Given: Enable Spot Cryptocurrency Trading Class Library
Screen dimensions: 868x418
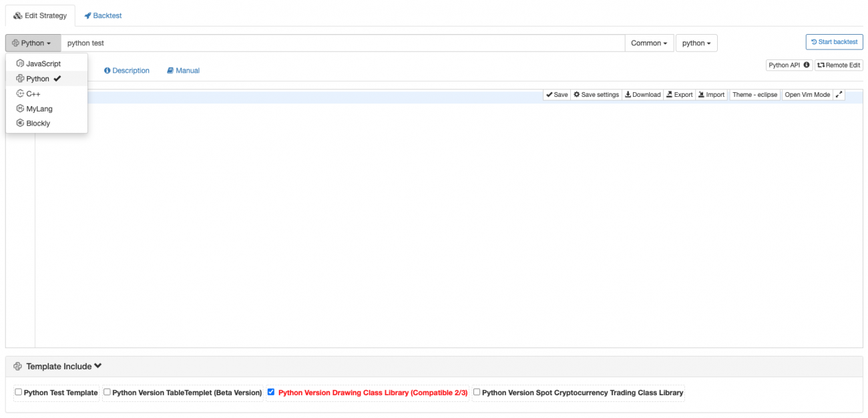Looking at the screenshot, I should click(x=477, y=393).
